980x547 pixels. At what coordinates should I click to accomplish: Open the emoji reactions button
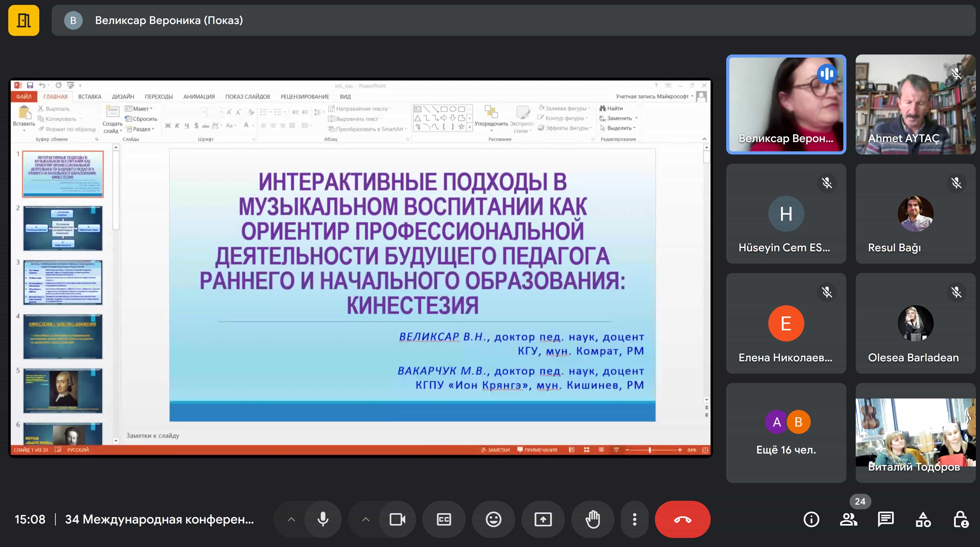pyautogui.click(x=493, y=519)
